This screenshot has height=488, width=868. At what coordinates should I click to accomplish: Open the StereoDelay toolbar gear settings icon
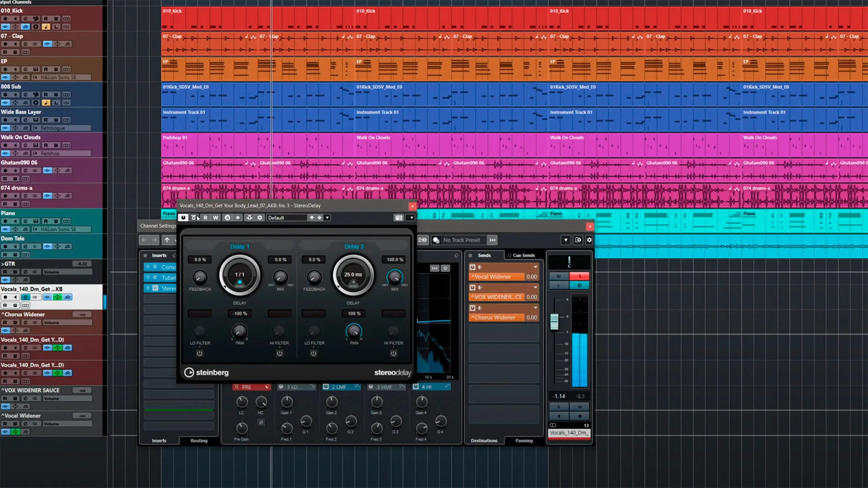click(x=260, y=218)
